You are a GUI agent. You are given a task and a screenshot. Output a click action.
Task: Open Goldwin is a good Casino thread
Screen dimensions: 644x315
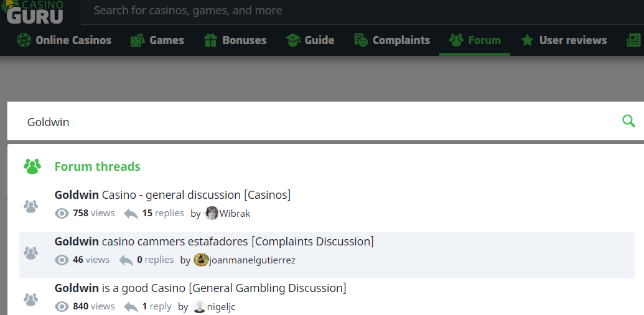coord(200,288)
